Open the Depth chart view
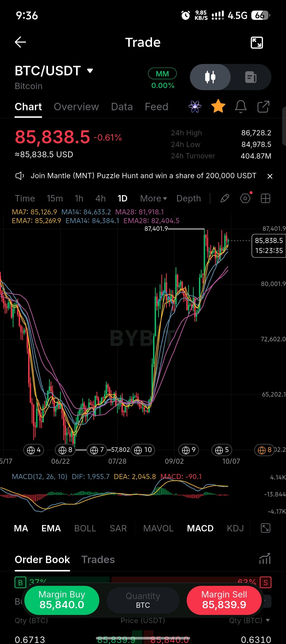Screen dimensions: 286x644 point(189,199)
